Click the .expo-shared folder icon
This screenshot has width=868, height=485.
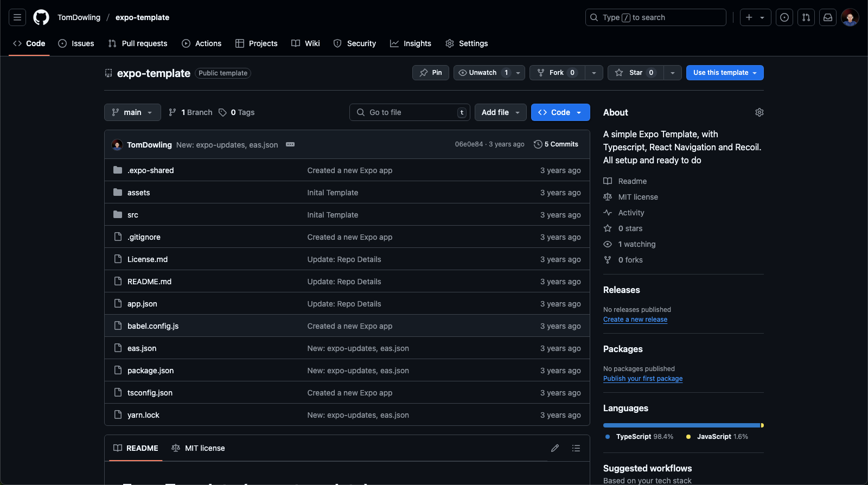tap(118, 170)
